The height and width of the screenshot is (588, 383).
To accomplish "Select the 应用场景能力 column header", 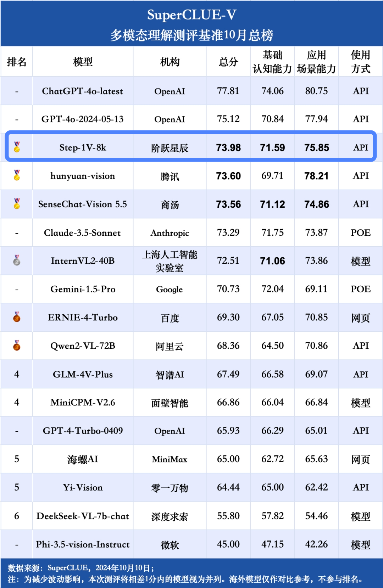I will click(x=316, y=62).
